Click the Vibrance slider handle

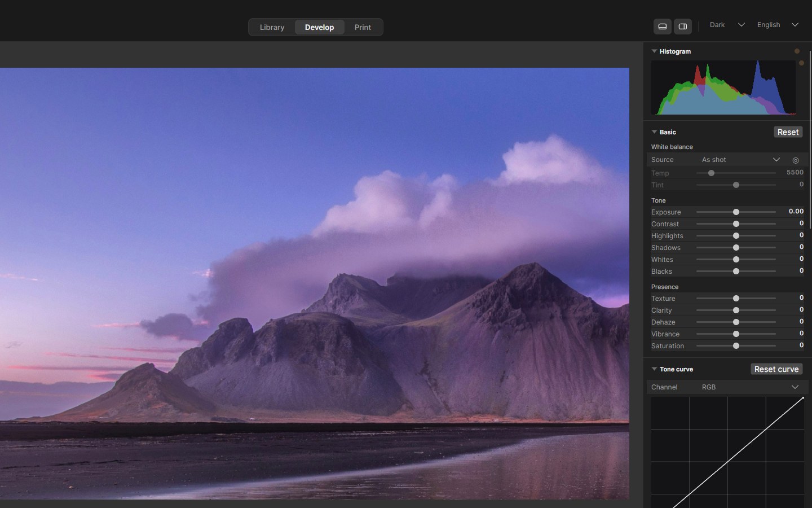736,334
